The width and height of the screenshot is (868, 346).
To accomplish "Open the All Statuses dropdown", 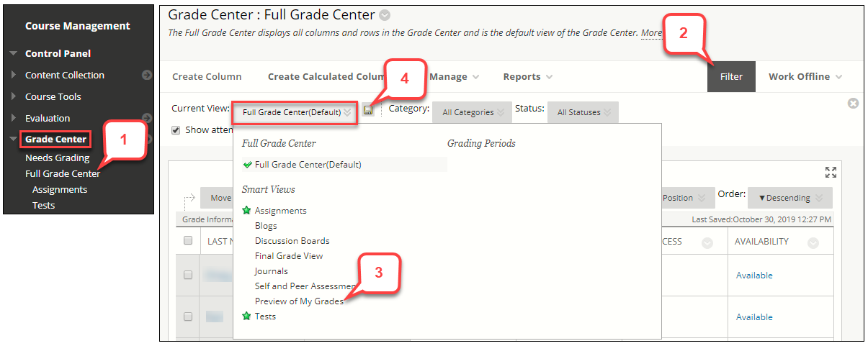I will coord(583,112).
